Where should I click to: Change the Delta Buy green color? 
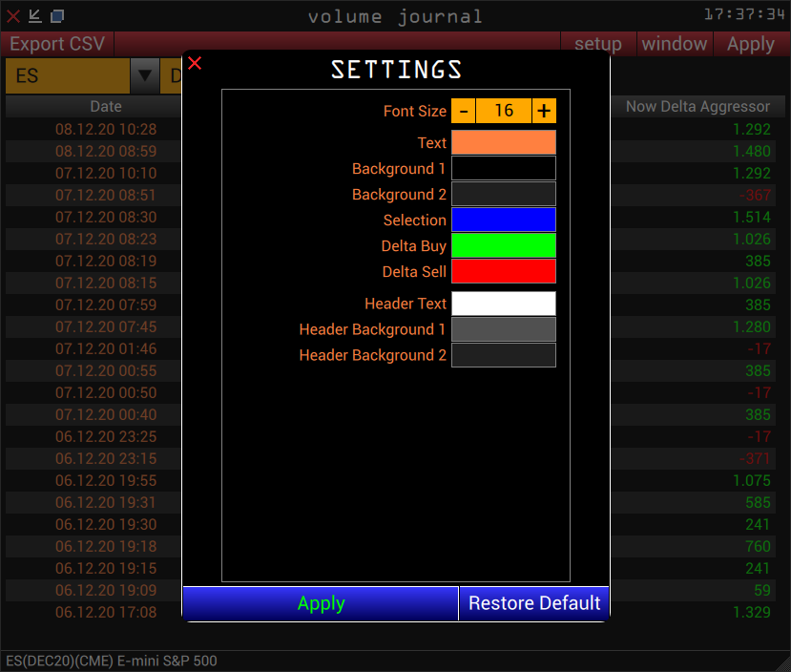point(503,245)
